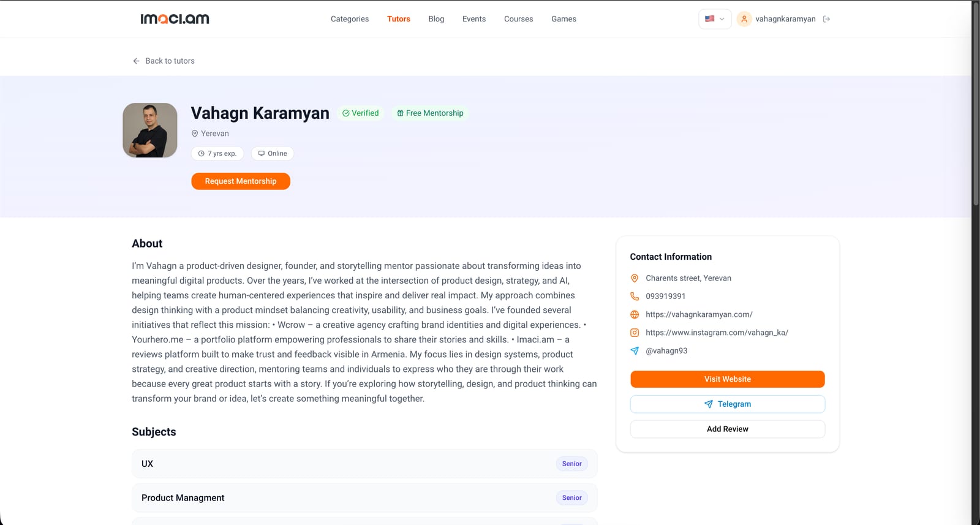Click the US flag language icon
Screen dimensions: 980x525
click(709, 19)
